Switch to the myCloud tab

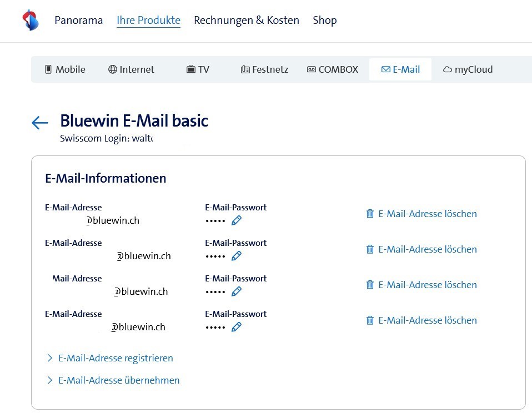pos(468,69)
